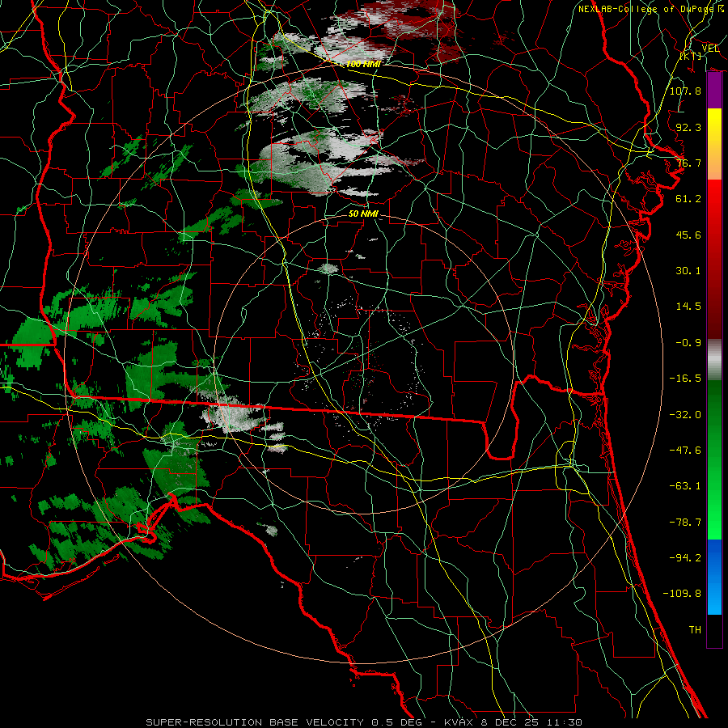Click the -16.5 velocity scale value
This screenshot has width=728, height=728.
point(685,379)
